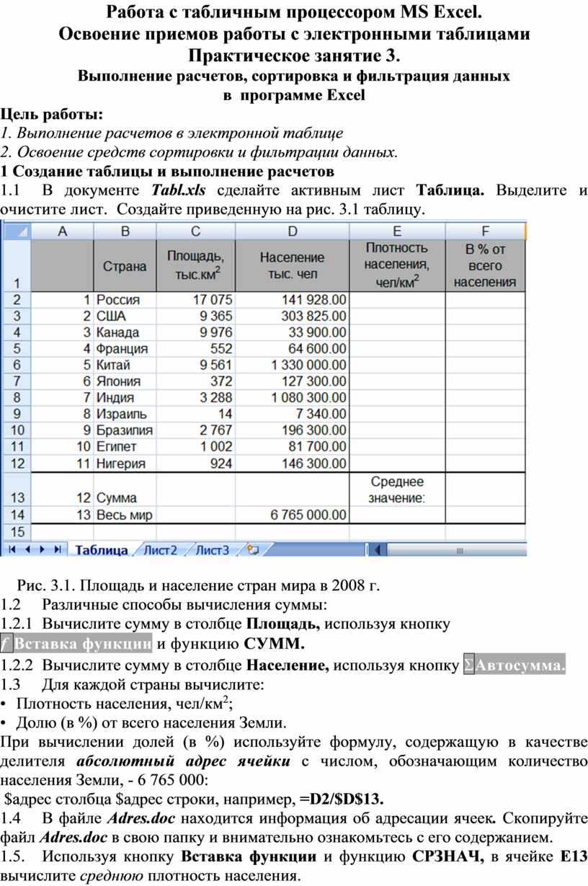588x886 pixels.
Task: Click the previous sheet navigation arrow
Action: (26, 549)
